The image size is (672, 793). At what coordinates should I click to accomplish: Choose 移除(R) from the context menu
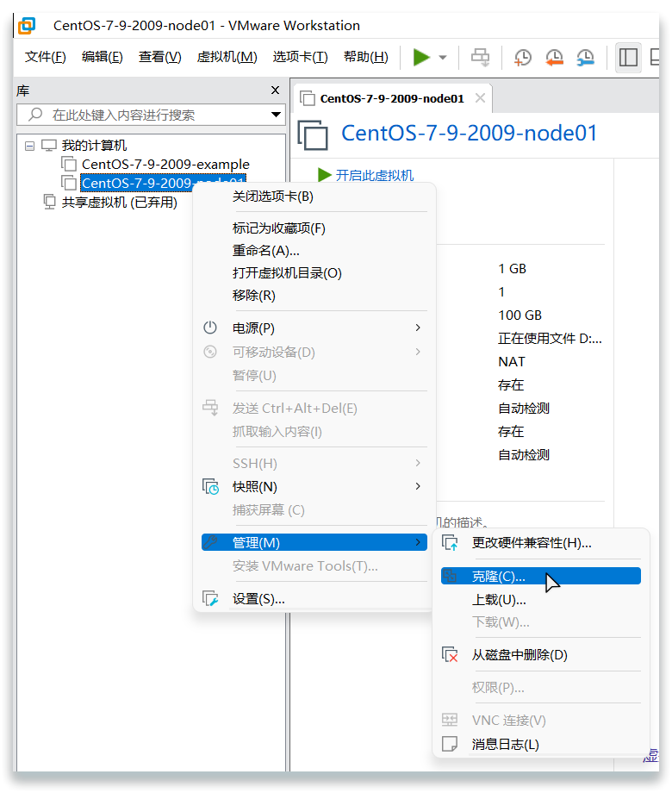pos(314,296)
